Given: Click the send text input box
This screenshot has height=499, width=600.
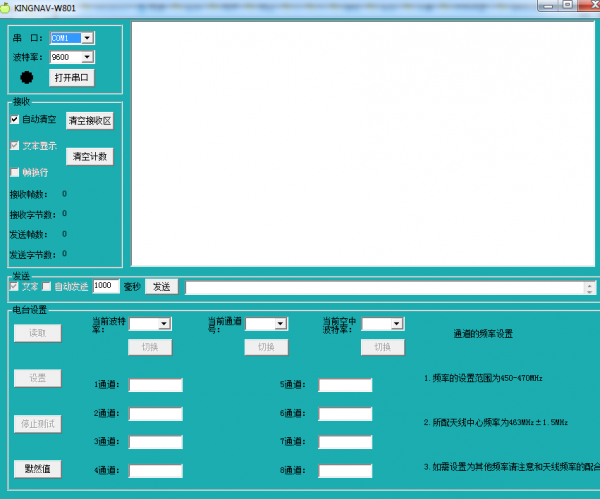Looking at the screenshot, I should pyautogui.click(x=385, y=288).
